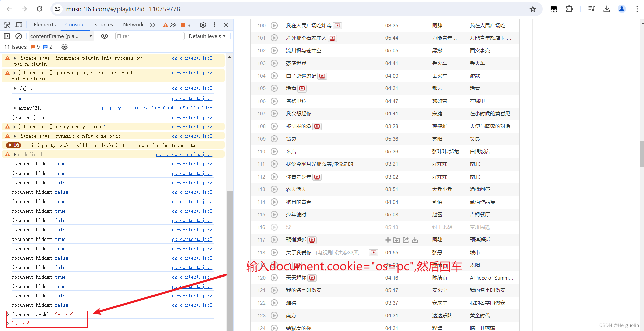Open song title 香格里拉
Image resolution: width=644 pixels, height=331 pixels.
pos(296,101)
